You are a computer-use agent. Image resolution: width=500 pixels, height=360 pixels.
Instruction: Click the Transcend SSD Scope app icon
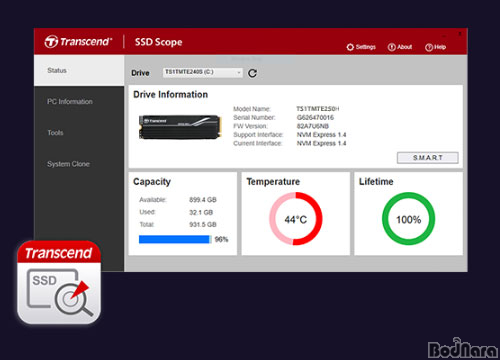(x=59, y=282)
